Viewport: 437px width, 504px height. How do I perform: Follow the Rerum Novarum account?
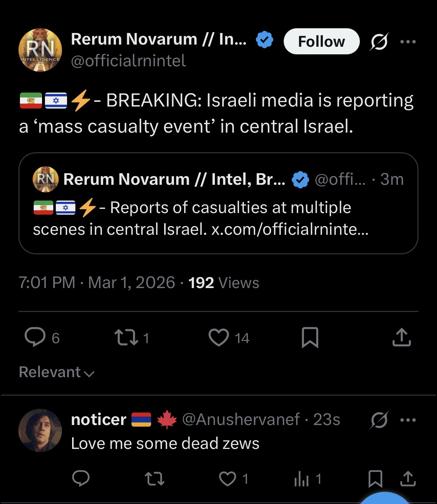[321, 42]
